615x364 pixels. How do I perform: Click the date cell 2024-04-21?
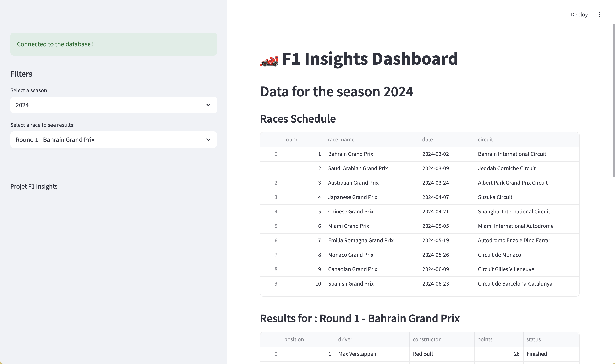447,212
